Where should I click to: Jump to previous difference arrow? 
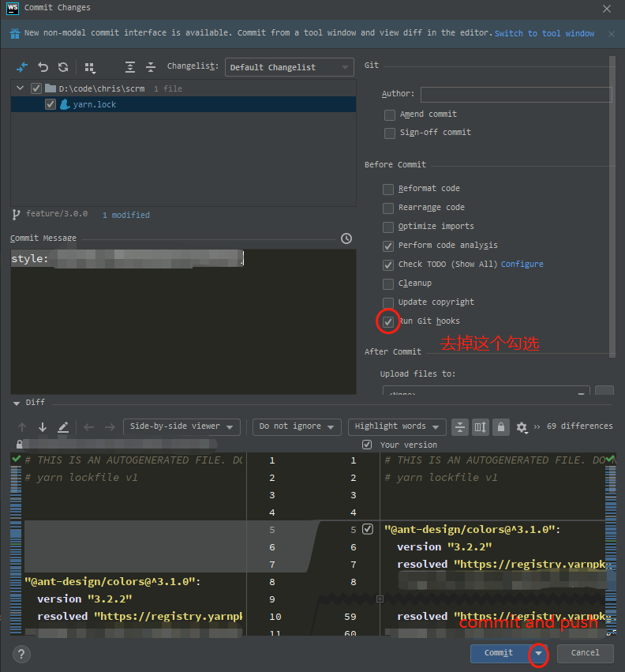(x=22, y=427)
